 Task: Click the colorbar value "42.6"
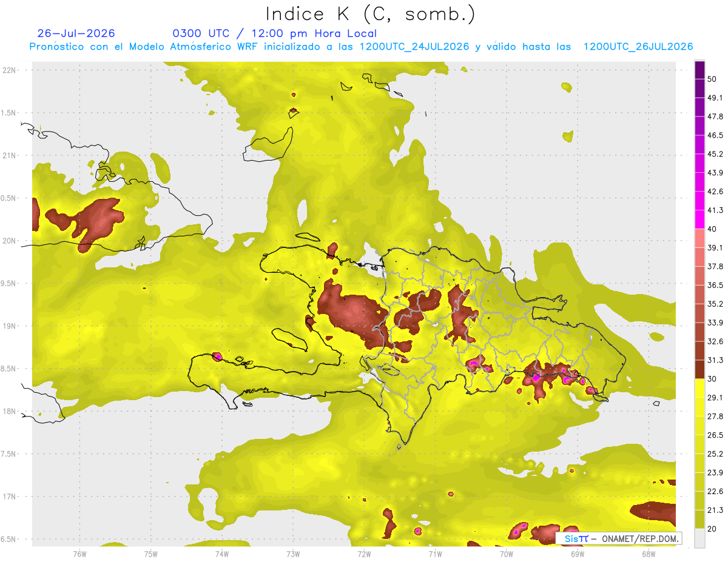click(715, 192)
